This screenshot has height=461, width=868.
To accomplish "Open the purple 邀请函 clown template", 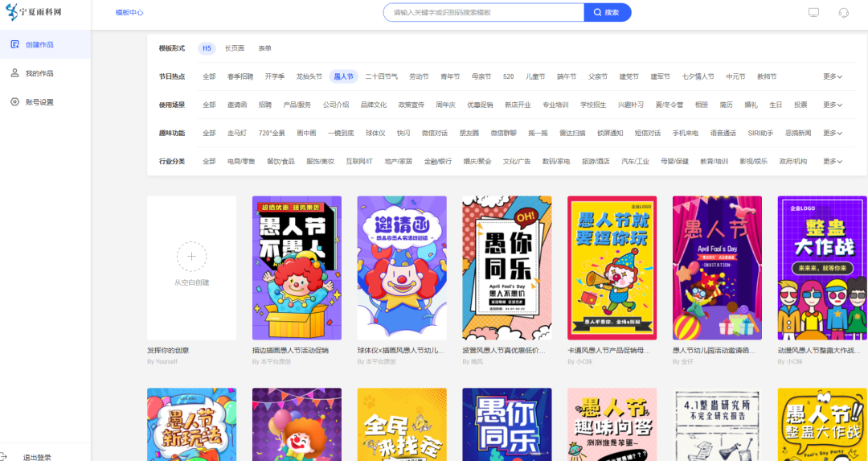I will [x=402, y=268].
